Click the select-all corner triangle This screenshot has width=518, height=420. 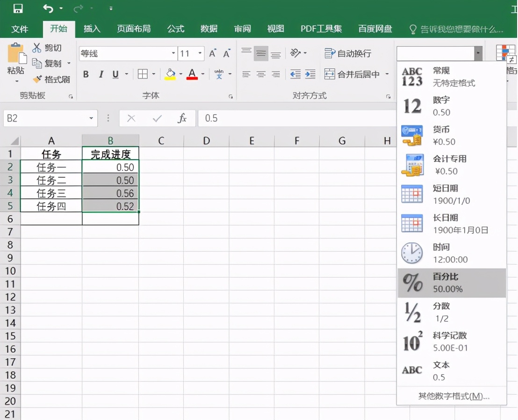coord(14,141)
